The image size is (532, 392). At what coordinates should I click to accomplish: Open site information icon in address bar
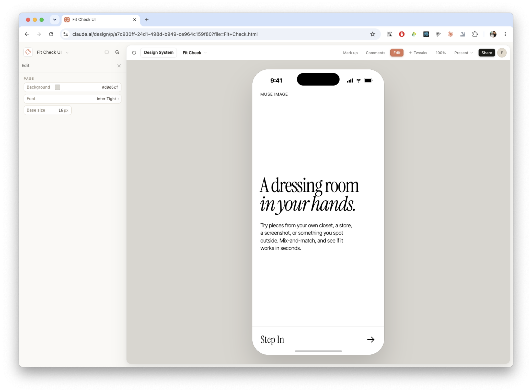click(x=66, y=34)
